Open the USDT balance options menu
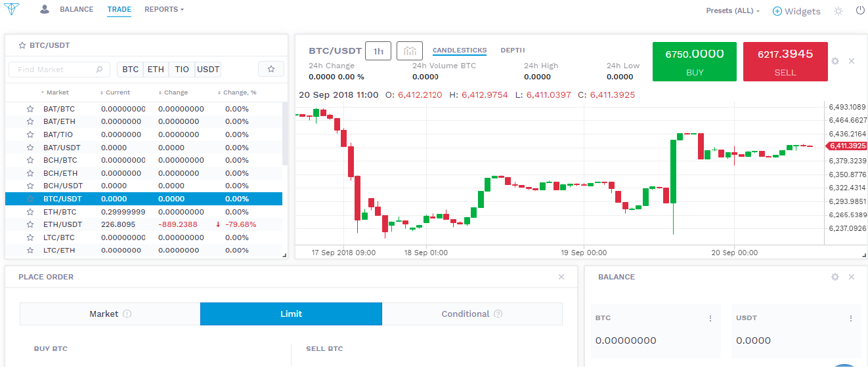 click(x=851, y=319)
